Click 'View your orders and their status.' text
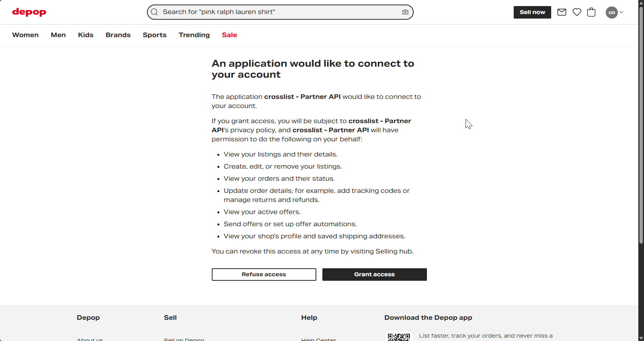 pyautogui.click(x=280, y=178)
